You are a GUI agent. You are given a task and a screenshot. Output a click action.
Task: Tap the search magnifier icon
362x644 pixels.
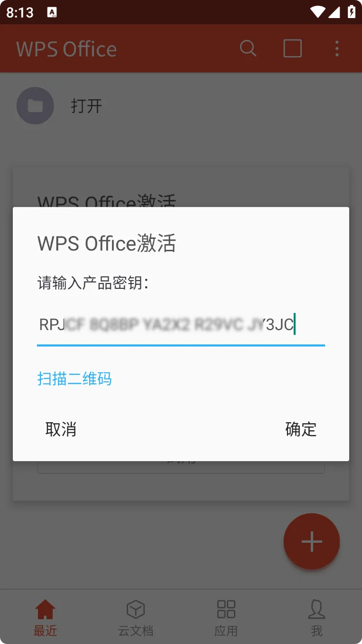pos(248,48)
